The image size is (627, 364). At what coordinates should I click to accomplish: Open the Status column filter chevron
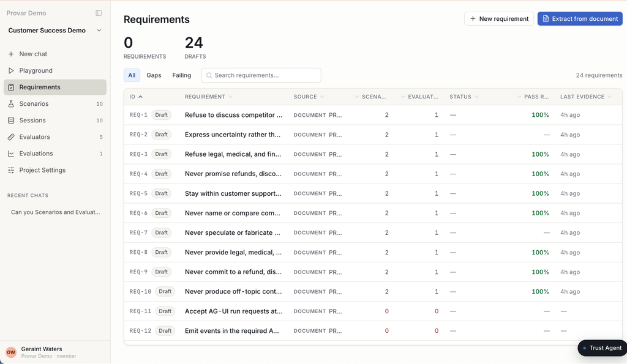pyautogui.click(x=476, y=97)
